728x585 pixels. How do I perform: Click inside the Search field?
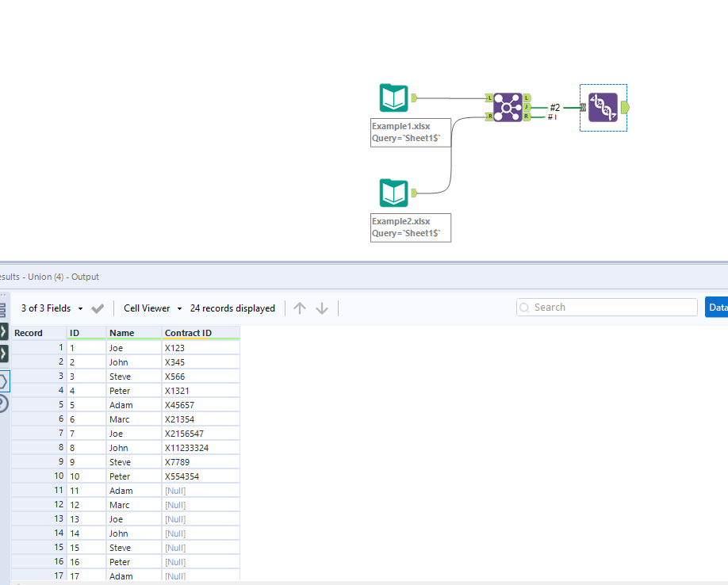tap(607, 307)
